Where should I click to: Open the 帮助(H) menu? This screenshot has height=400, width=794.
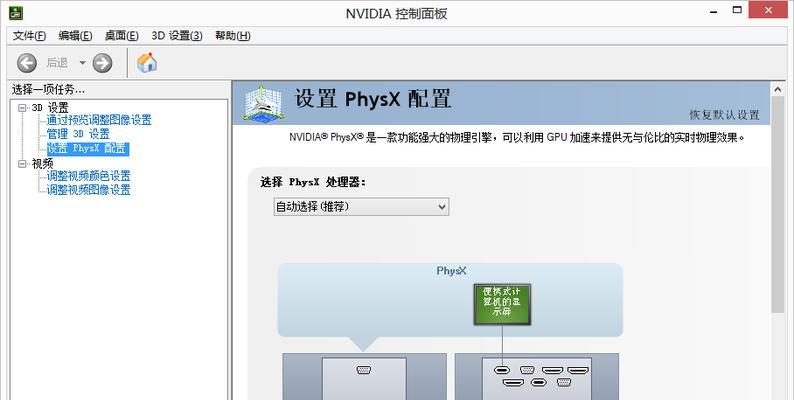point(233,36)
